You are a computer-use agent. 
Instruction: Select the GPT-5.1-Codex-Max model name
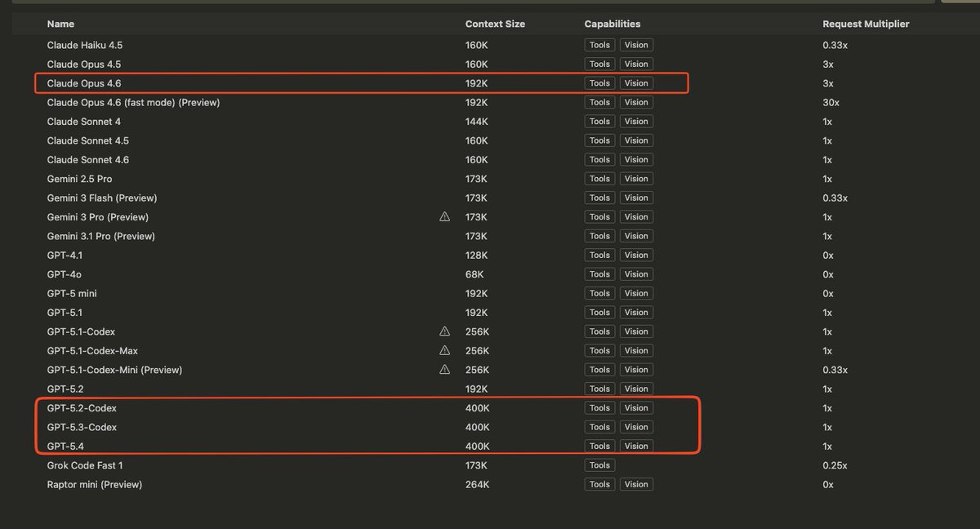(x=92, y=350)
